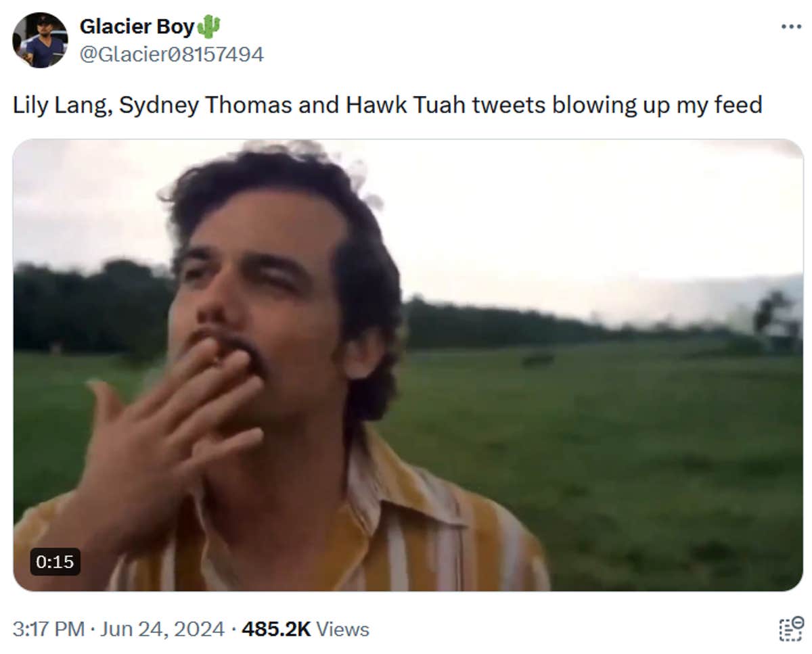Screen dimensions: 812x654
Task: Open the three-dot more options menu
Action: pyautogui.click(x=790, y=27)
